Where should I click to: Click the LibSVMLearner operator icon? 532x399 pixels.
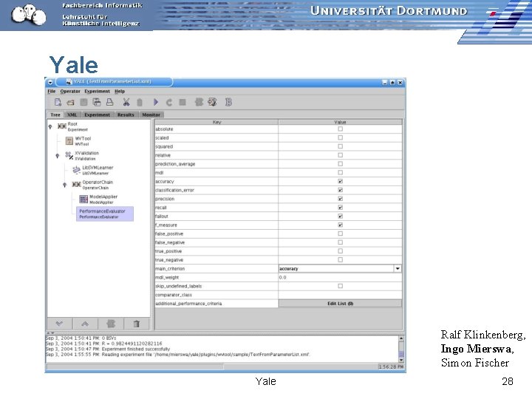point(76,170)
